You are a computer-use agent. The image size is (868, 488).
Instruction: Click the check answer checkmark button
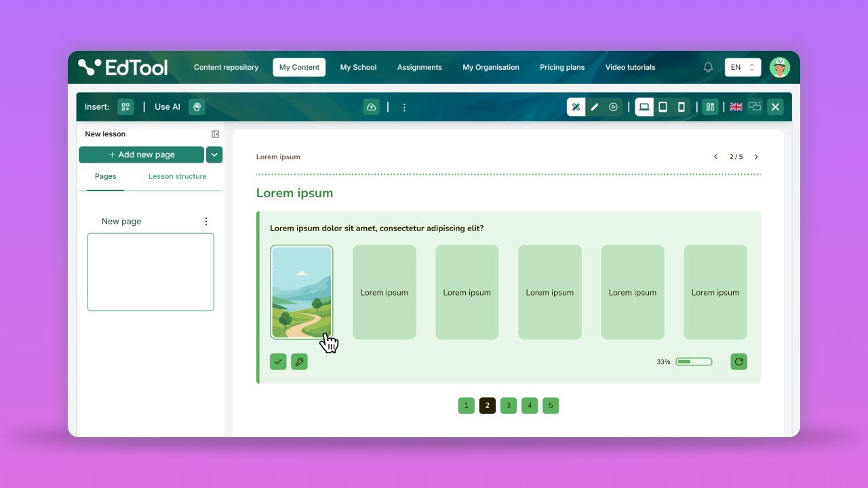(x=278, y=362)
